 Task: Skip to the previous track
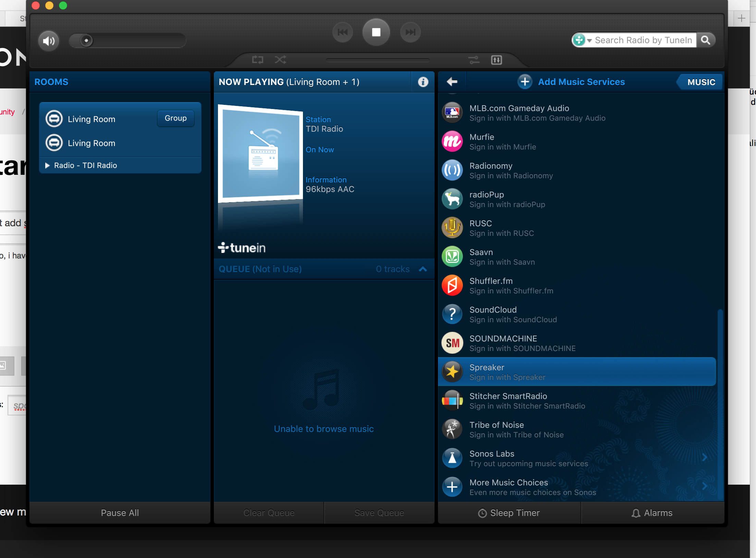tap(342, 32)
